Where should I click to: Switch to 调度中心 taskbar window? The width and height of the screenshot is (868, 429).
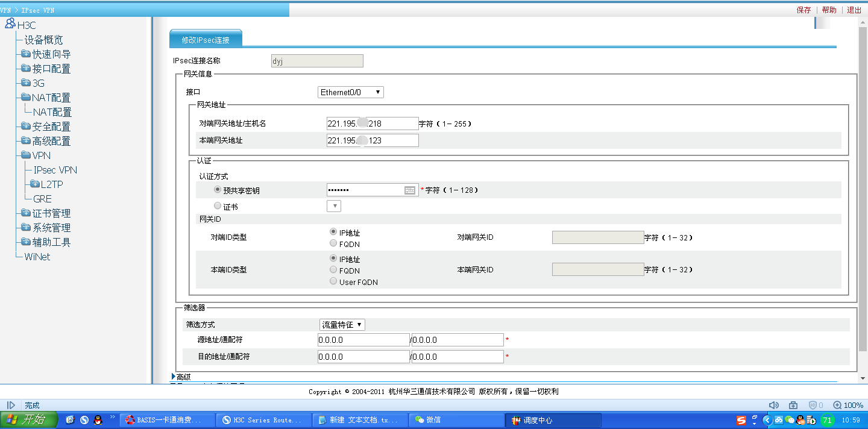(x=553, y=420)
